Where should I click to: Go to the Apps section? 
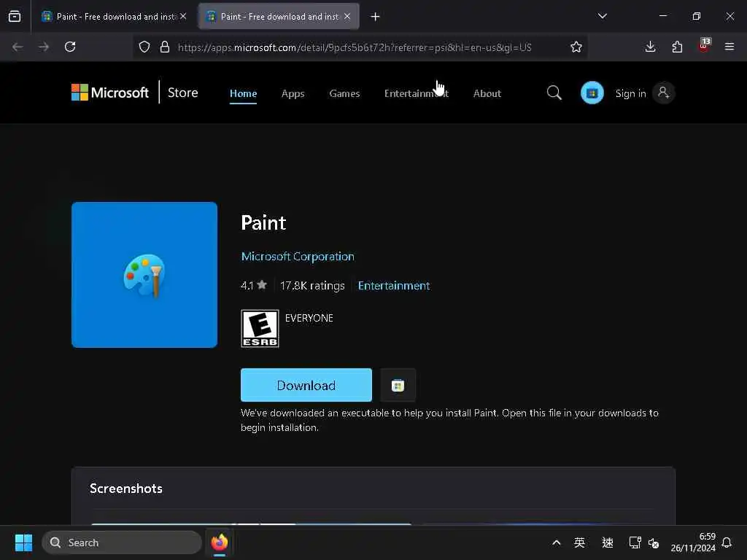(293, 93)
